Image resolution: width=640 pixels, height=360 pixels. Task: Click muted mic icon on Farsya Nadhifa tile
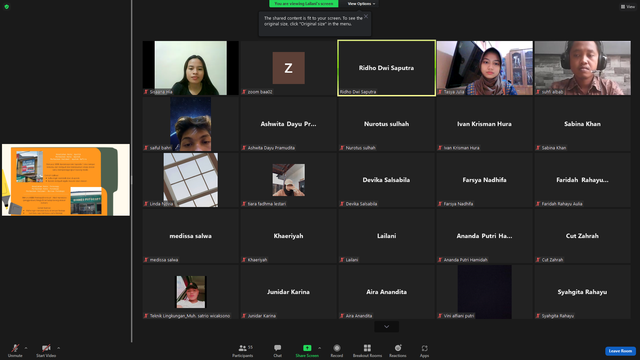440,204
